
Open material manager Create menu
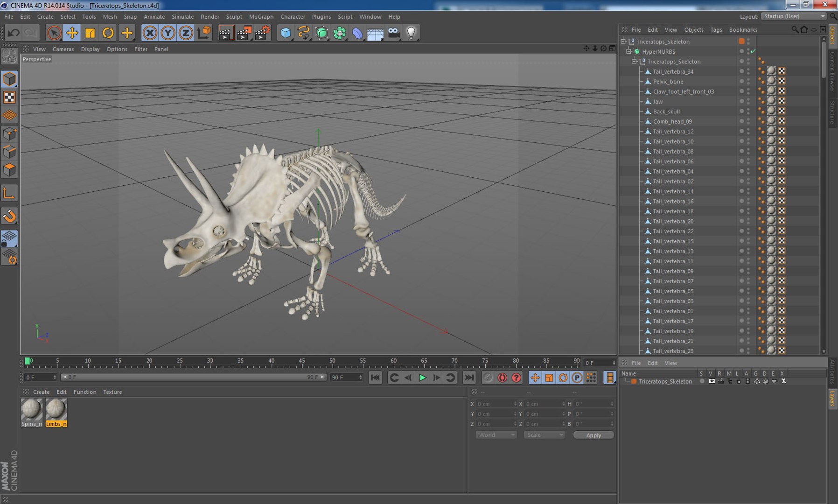(x=41, y=392)
